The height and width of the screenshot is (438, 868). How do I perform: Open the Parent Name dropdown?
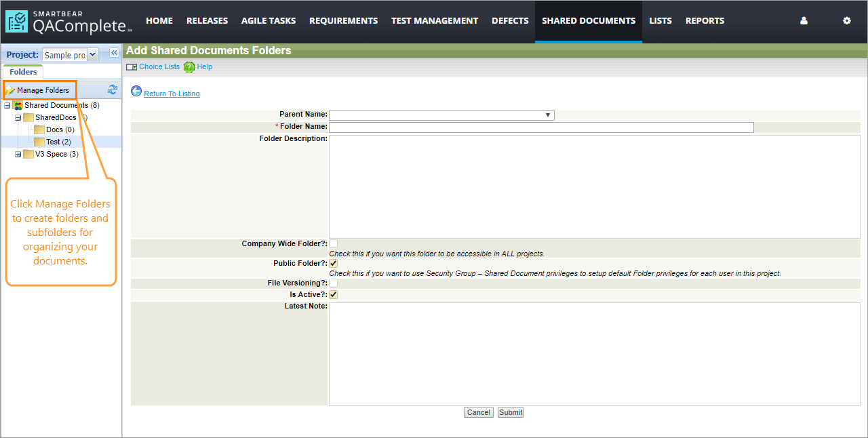click(441, 115)
